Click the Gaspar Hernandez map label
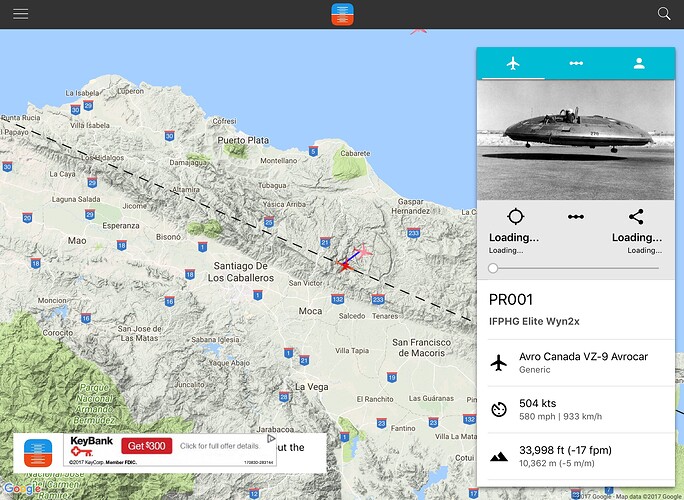 tap(410, 206)
